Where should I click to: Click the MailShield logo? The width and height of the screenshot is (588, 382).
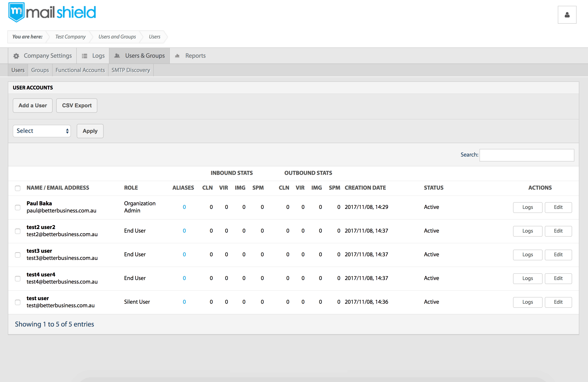(52, 12)
